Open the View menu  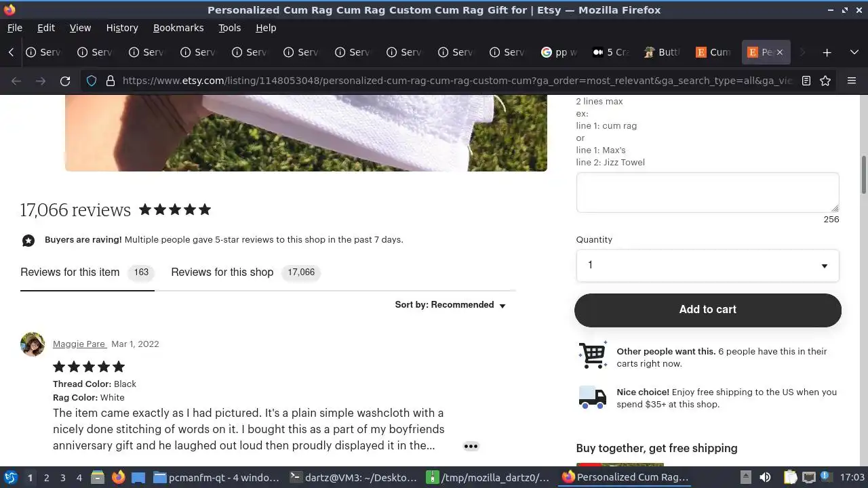pyautogui.click(x=80, y=28)
